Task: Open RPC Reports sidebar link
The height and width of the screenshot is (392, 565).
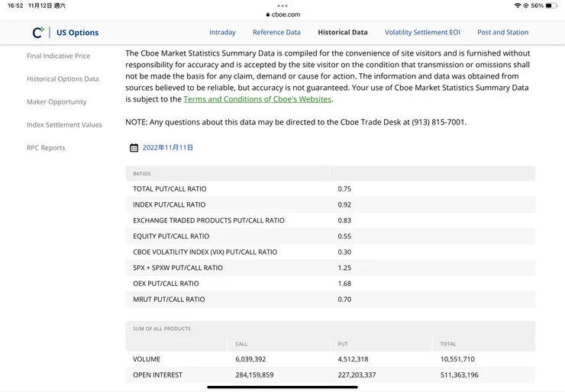Action: (x=46, y=147)
